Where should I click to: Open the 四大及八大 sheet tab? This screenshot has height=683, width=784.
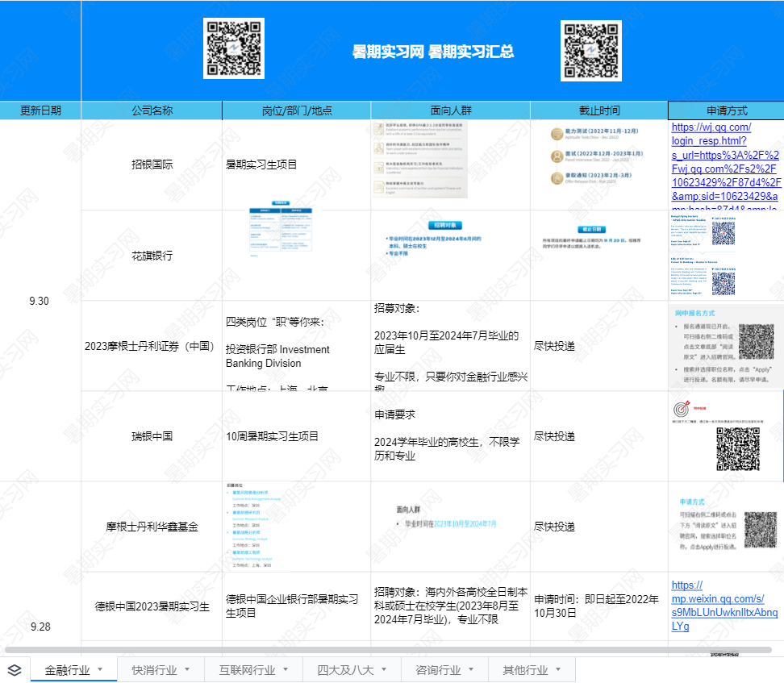point(345,670)
